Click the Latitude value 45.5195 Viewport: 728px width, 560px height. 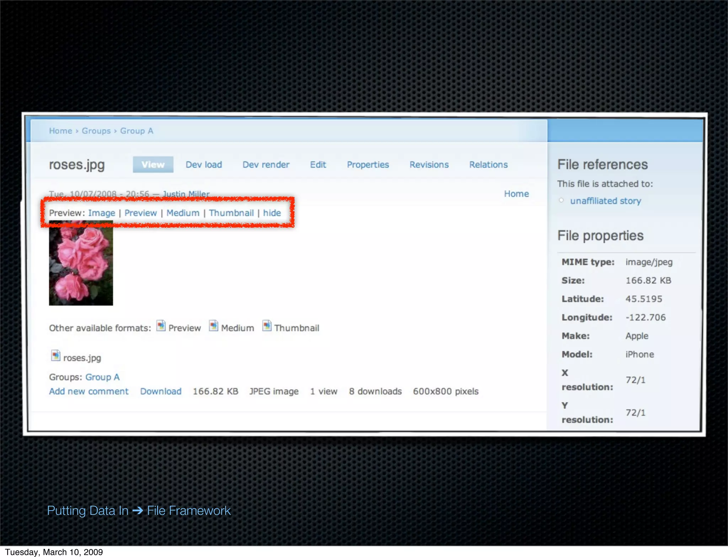tap(644, 299)
